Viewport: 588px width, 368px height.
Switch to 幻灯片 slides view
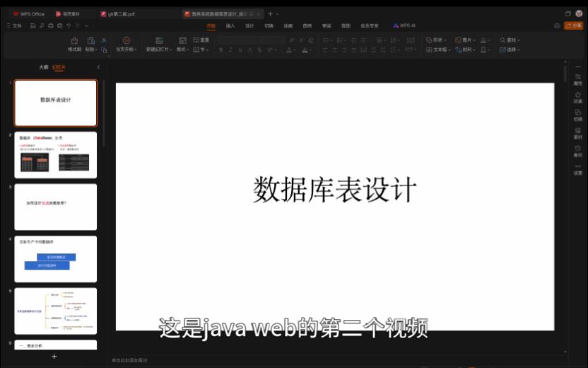(59, 67)
